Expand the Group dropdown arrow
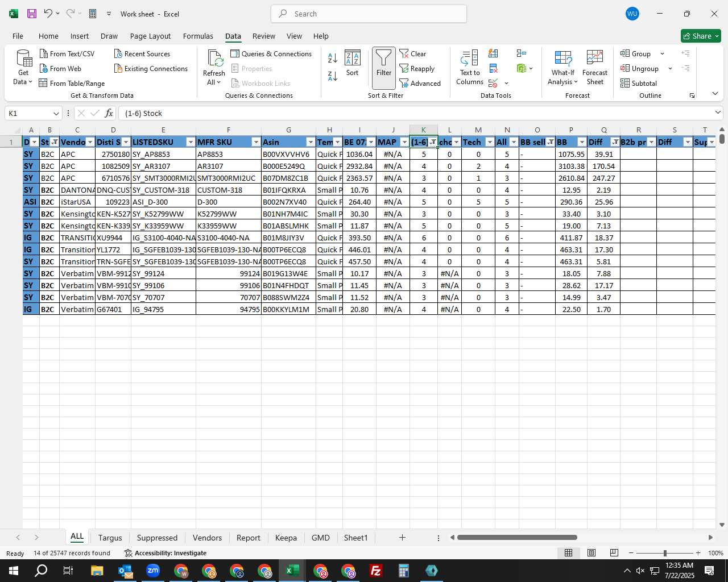 pos(662,54)
